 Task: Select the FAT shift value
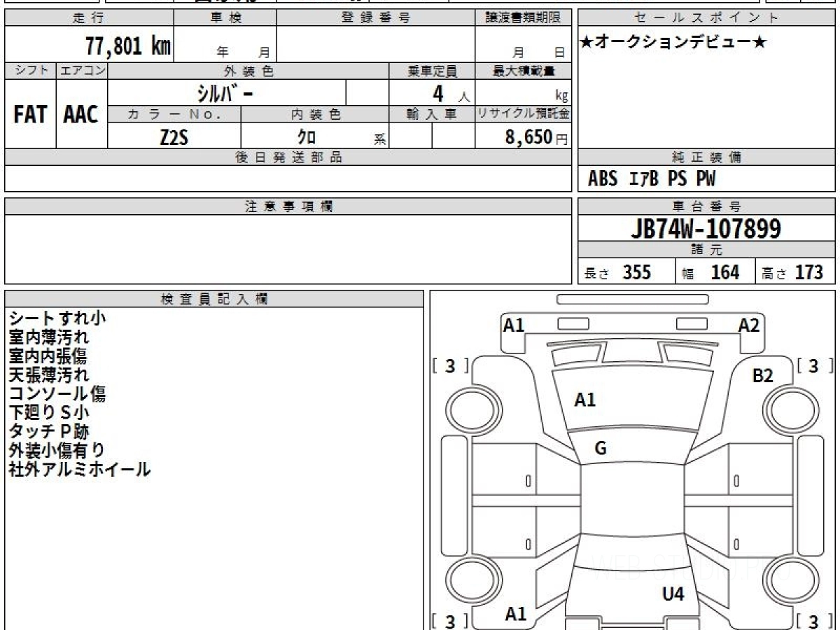tap(30, 114)
